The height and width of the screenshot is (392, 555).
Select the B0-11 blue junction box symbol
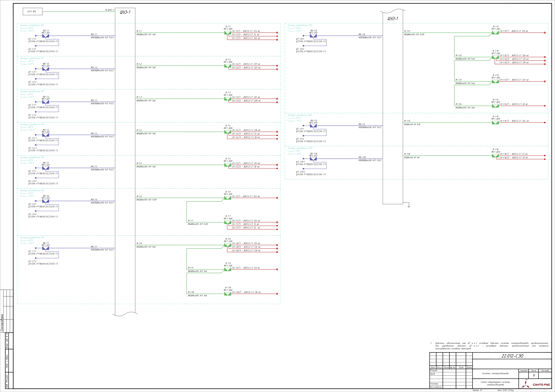point(45,36)
